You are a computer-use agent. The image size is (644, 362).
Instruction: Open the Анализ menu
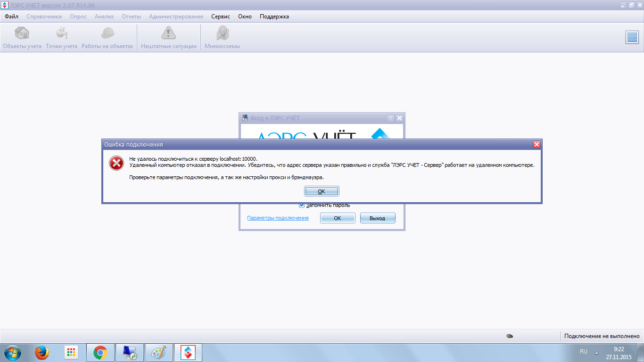(x=104, y=16)
